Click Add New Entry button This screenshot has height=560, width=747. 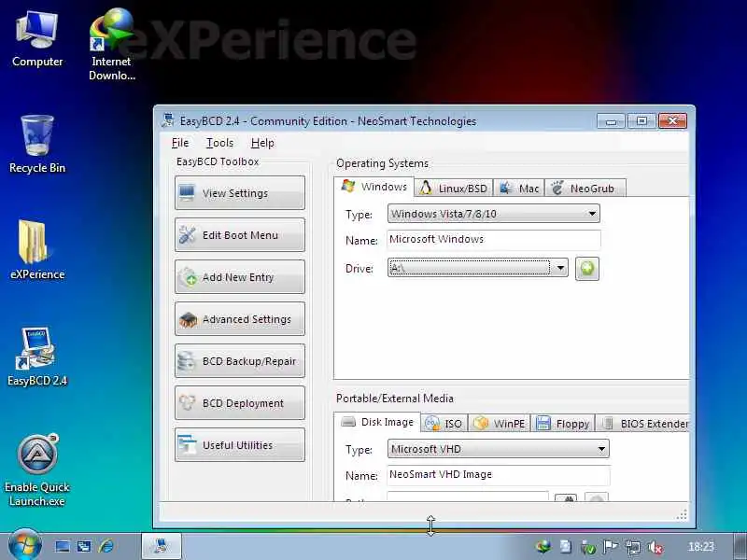click(240, 276)
